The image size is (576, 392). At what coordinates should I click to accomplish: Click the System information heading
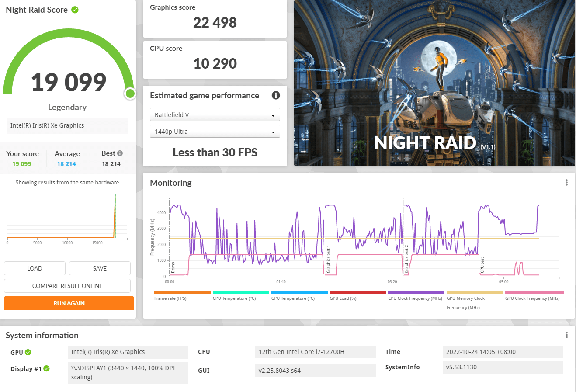42,335
